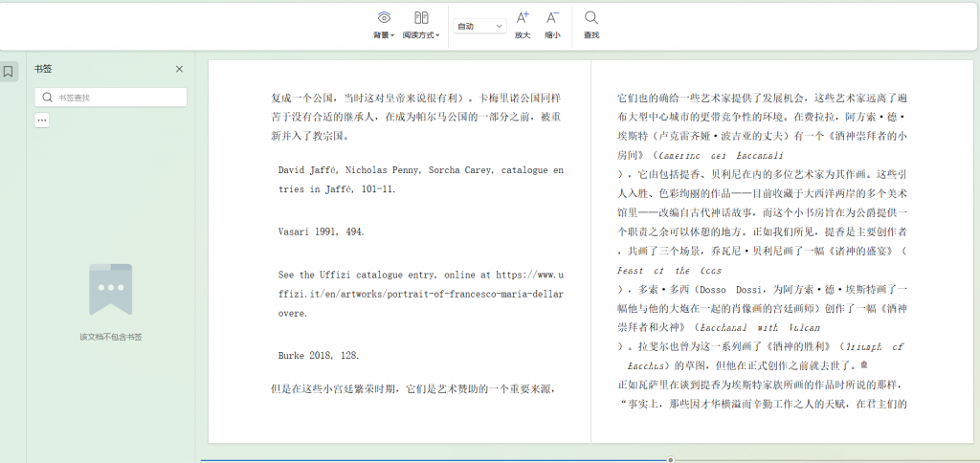
Task: Click the 该文档不包含书签 message text
Action: point(111,337)
